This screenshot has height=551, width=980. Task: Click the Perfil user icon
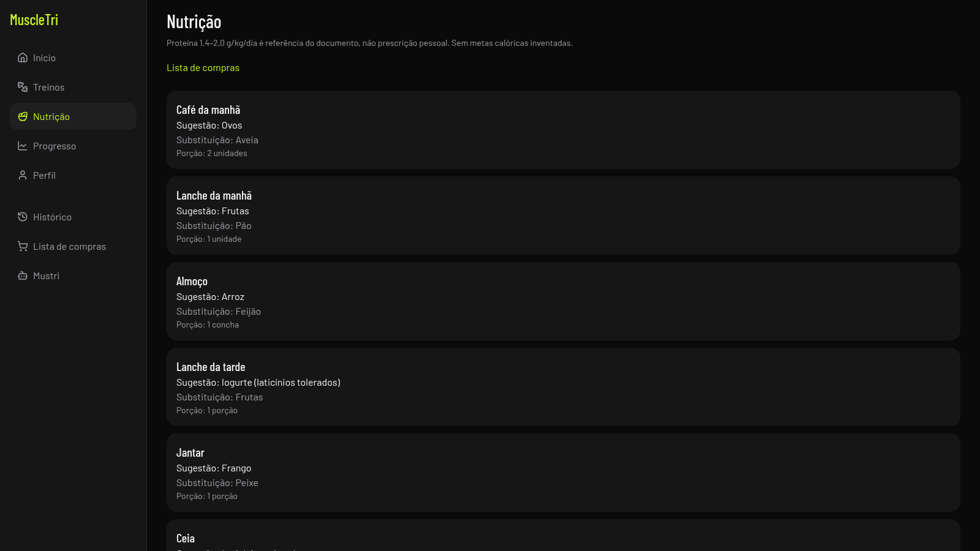pyautogui.click(x=23, y=175)
